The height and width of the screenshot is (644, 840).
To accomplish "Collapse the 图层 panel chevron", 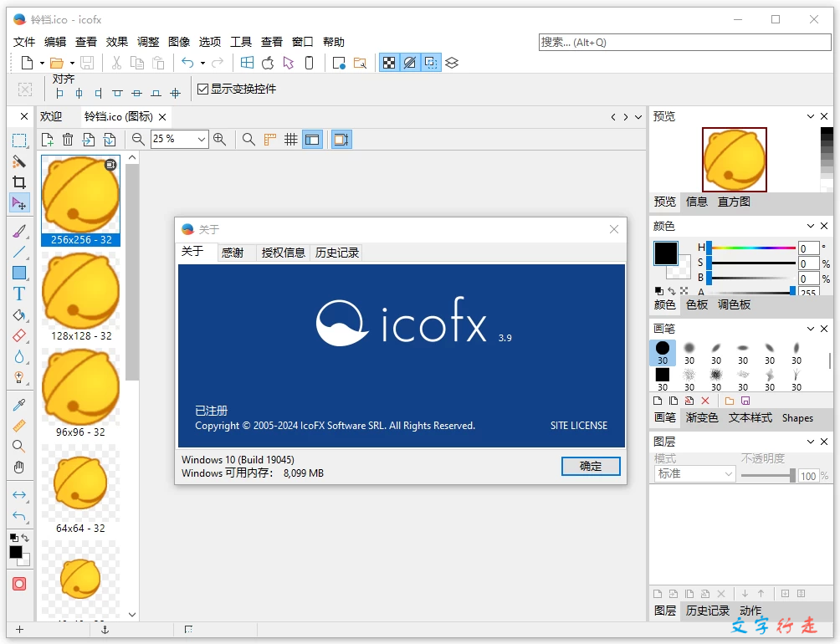I will (811, 442).
